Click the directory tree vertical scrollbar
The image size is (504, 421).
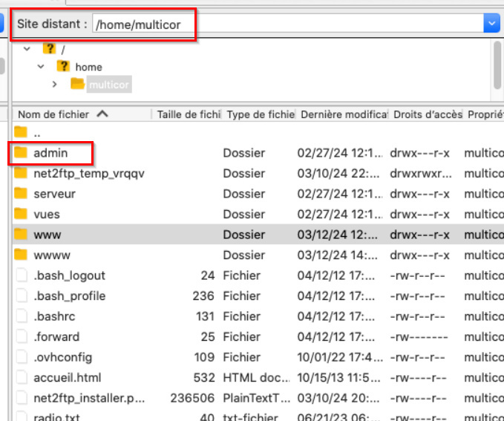(497, 65)
